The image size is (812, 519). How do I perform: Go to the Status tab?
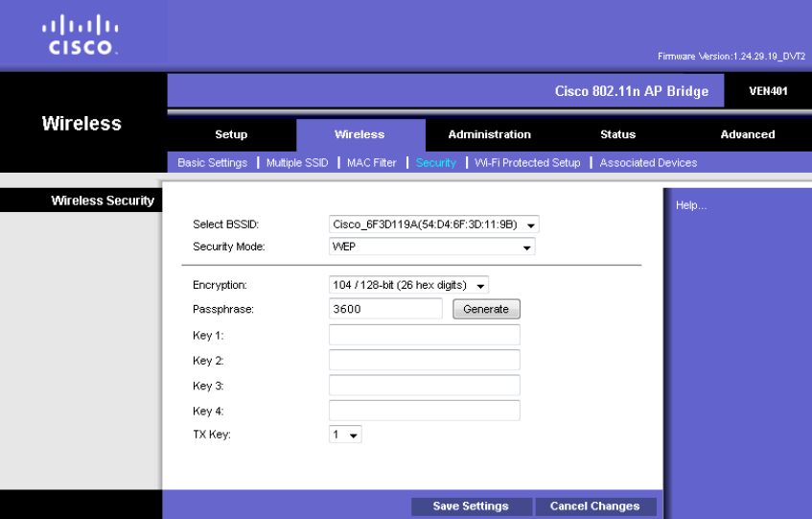(x=617, y=134)
